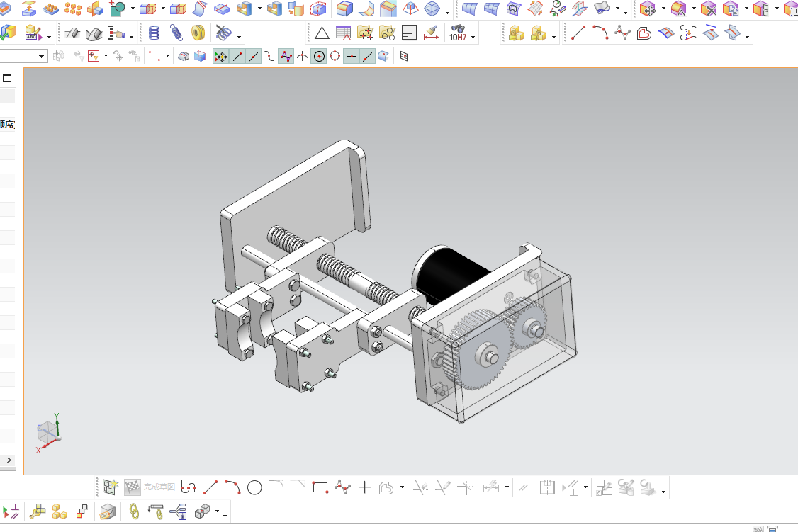Open the Unite dropdown arrow
This screenshot has width=798, height=532.
(133, 9)
